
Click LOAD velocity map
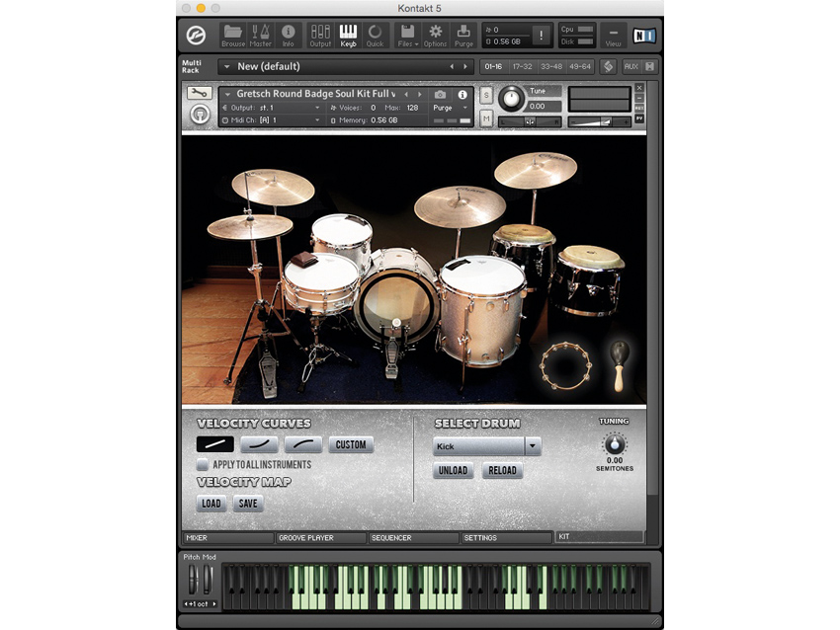[x=211, y=504]
